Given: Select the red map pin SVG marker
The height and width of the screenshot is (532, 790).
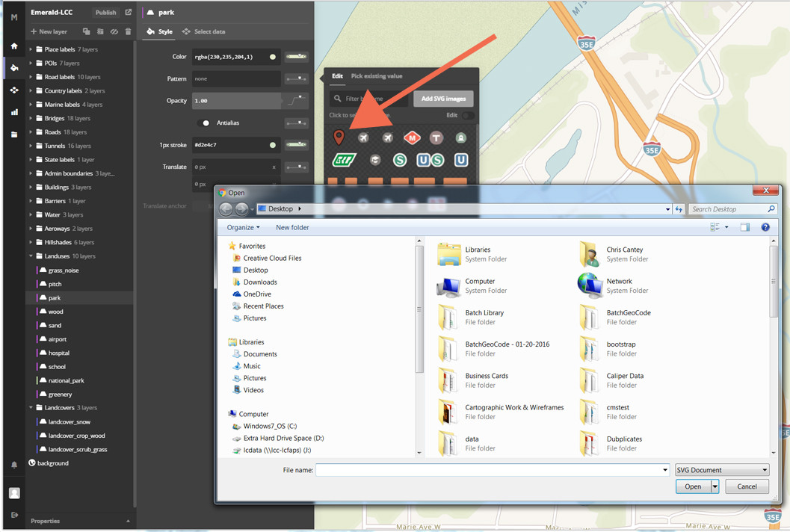Looking at the screenshot, I should click(x=339, y=137).
